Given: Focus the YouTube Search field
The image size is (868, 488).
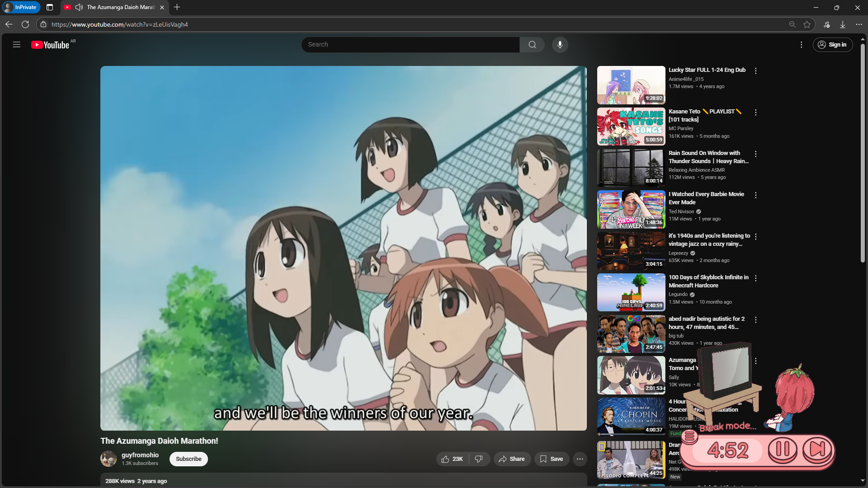Looking at the screenshot, I should (x=410, y=45).
